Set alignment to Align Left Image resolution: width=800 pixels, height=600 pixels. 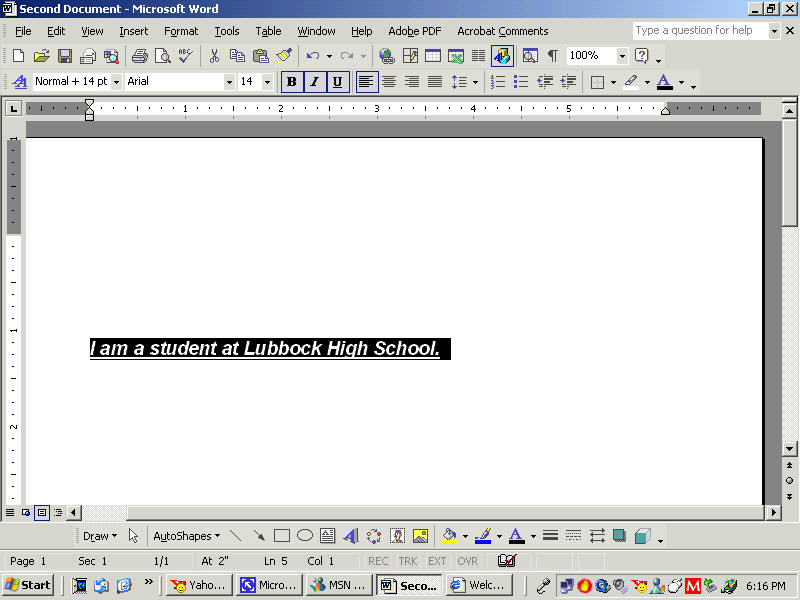coord(366,82)
